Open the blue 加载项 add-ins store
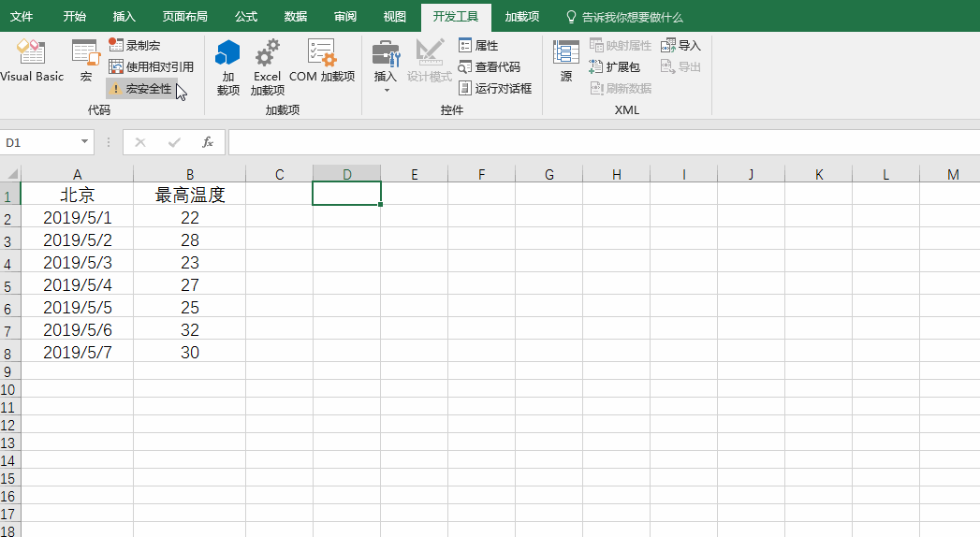980x537 pixels. (x=228, y=67)
